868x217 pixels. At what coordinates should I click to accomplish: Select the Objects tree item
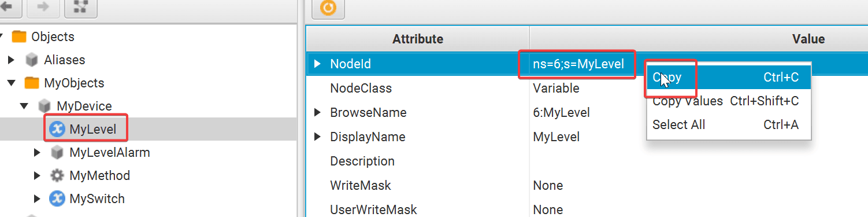click(x=53, y=37)
